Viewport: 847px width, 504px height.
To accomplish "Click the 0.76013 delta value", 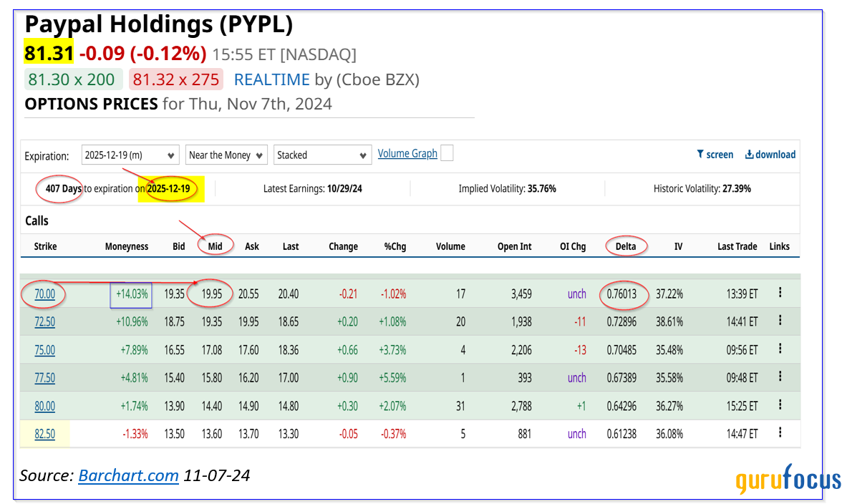I will [621, 294].
